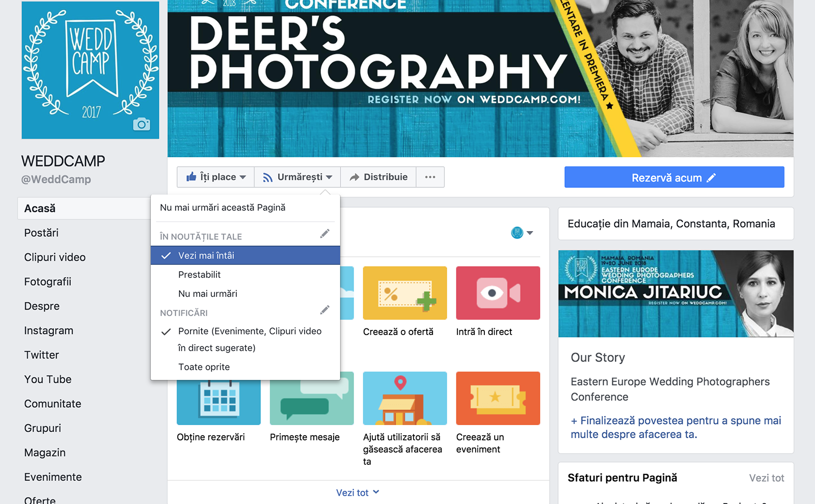Image resolution: width=815 pixels, height=504 pixels.
Task: Click the Creează un eveniment label
Action: pos(480,443)
